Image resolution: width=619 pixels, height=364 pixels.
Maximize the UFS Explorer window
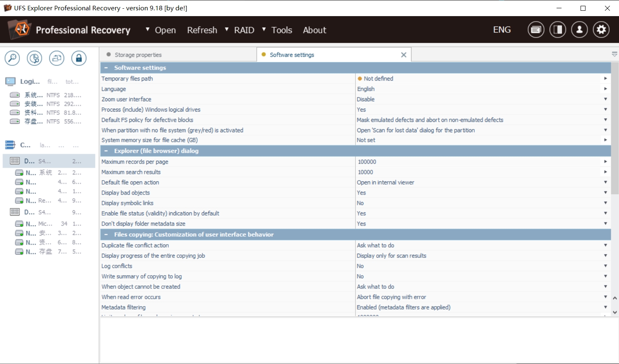pos(583,8)
